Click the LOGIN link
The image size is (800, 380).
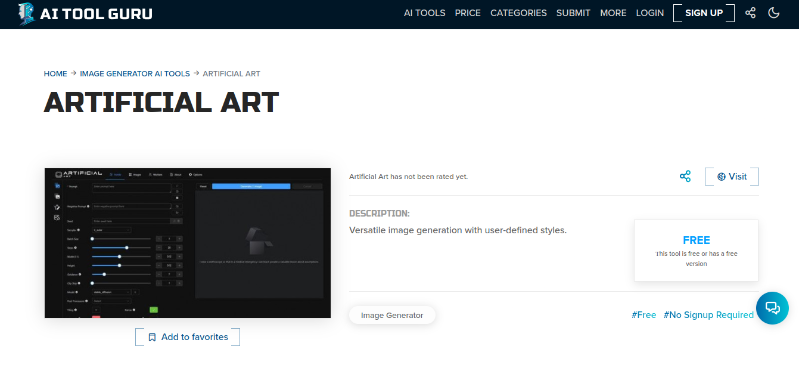650,13
